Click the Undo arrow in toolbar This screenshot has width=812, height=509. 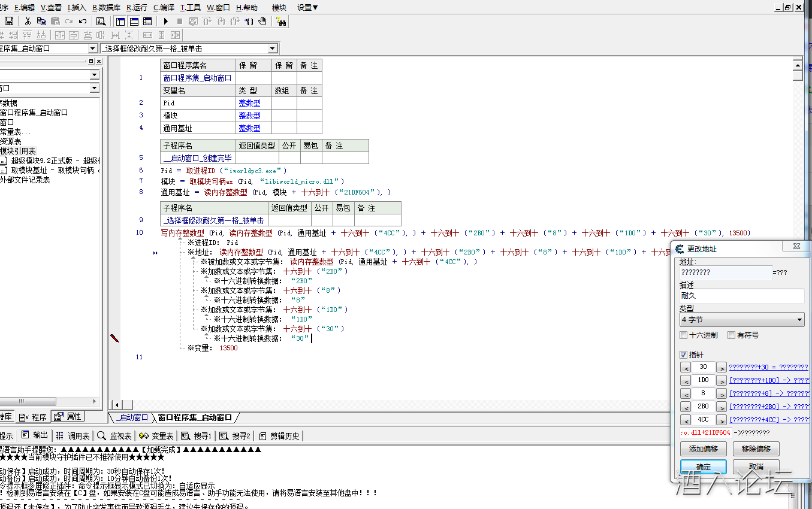click(x=83, y=21)
